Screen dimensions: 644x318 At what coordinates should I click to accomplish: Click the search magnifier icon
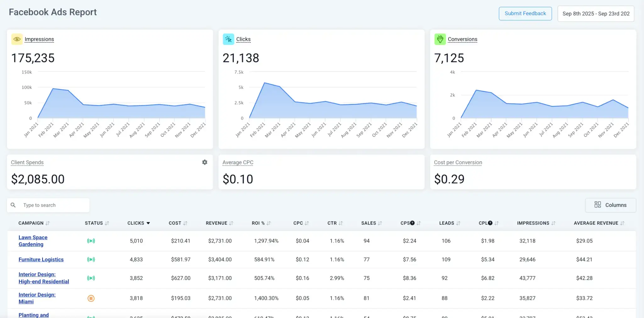point(13,205)
